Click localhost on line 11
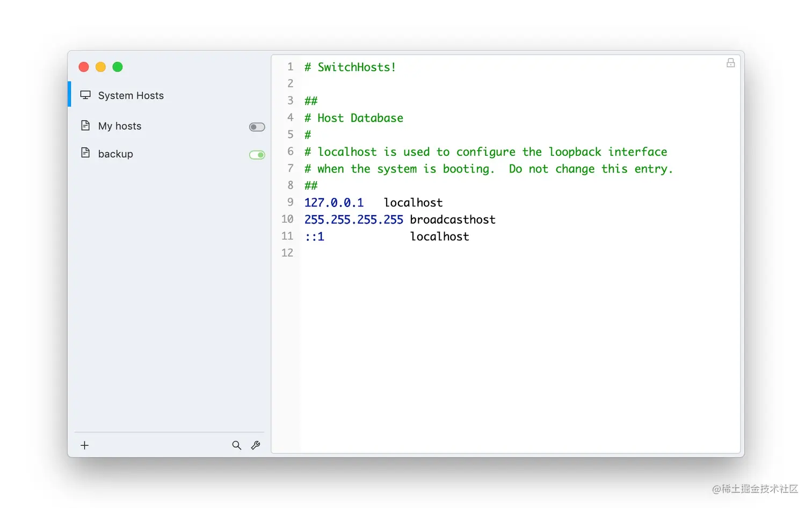The height and width of the screenshot is (508, 812). (439, 237)
